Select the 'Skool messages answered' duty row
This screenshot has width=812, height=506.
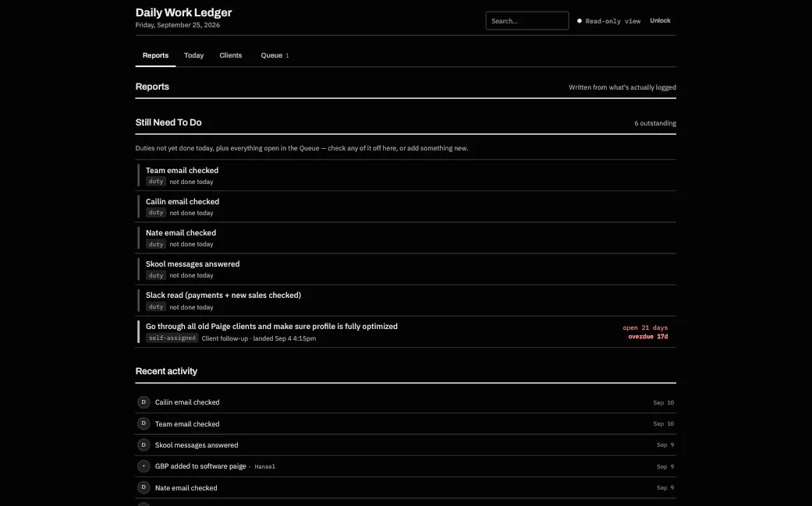406,269
